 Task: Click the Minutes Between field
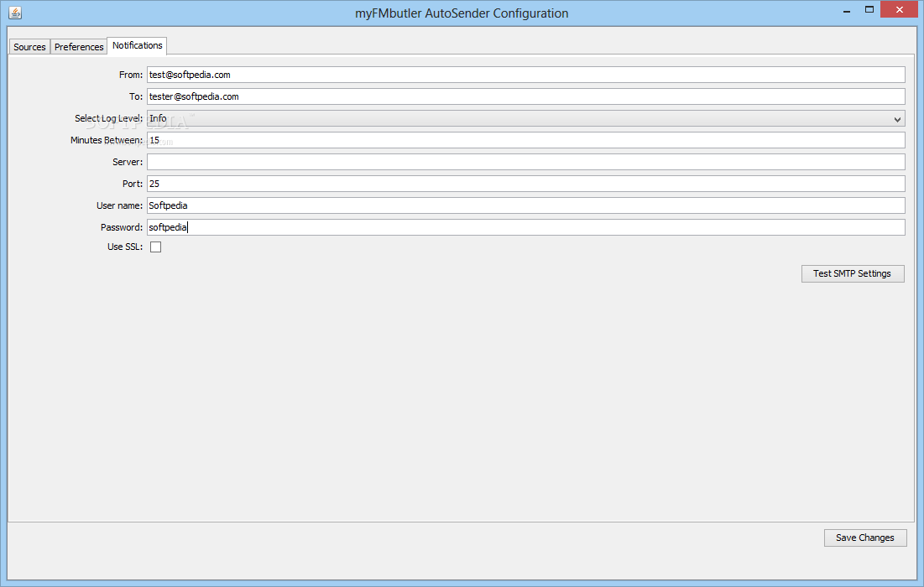525,140
